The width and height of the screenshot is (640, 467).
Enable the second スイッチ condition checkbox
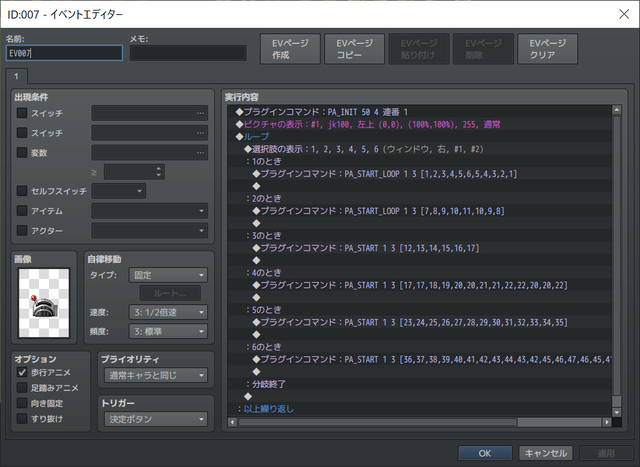(x=22, y=133)
